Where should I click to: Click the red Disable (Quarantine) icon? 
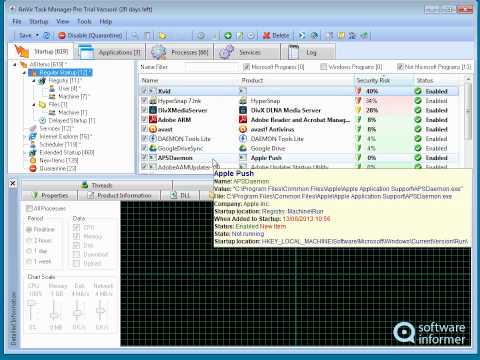point(62,35)
